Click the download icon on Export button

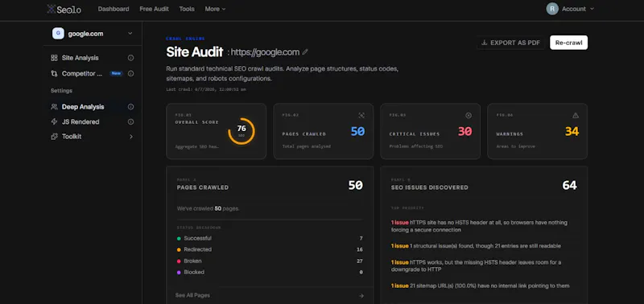[485, 43]
